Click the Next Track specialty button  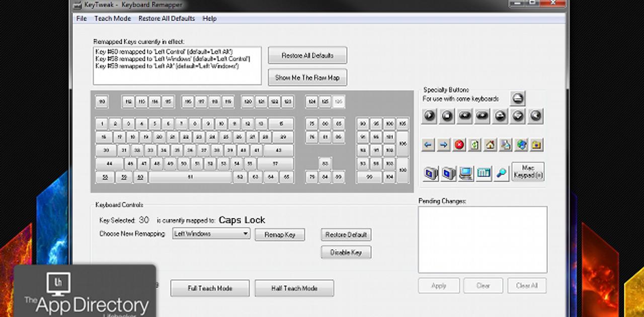[482, 116]
